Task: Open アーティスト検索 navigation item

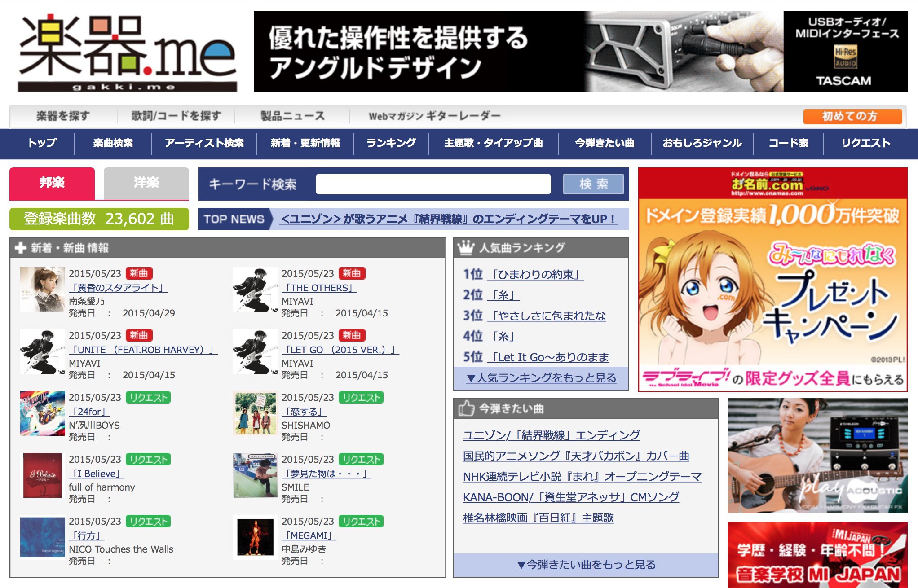Action: coord(204,143)
